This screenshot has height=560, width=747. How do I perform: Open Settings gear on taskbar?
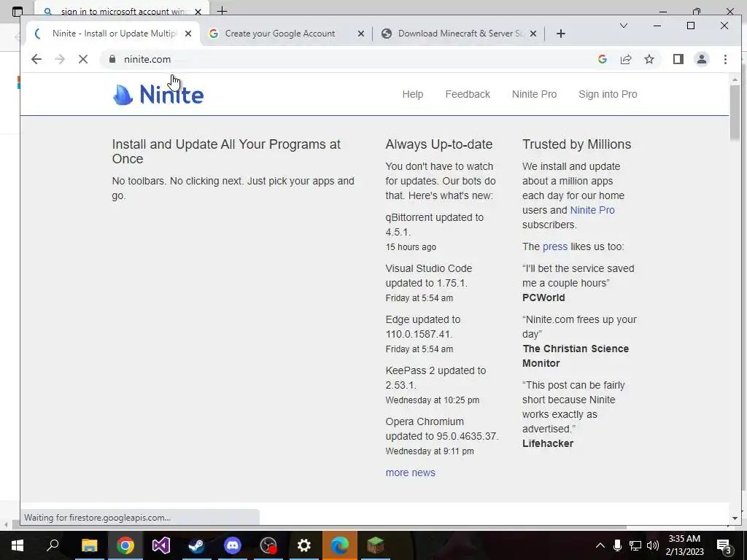[304, 545]
